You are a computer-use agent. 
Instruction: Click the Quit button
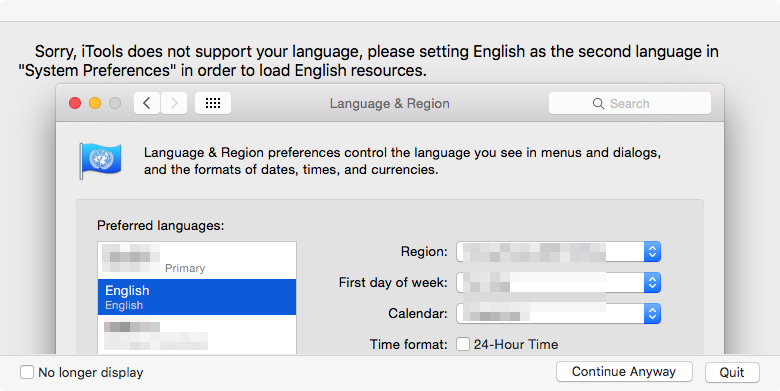click(732, 372)
